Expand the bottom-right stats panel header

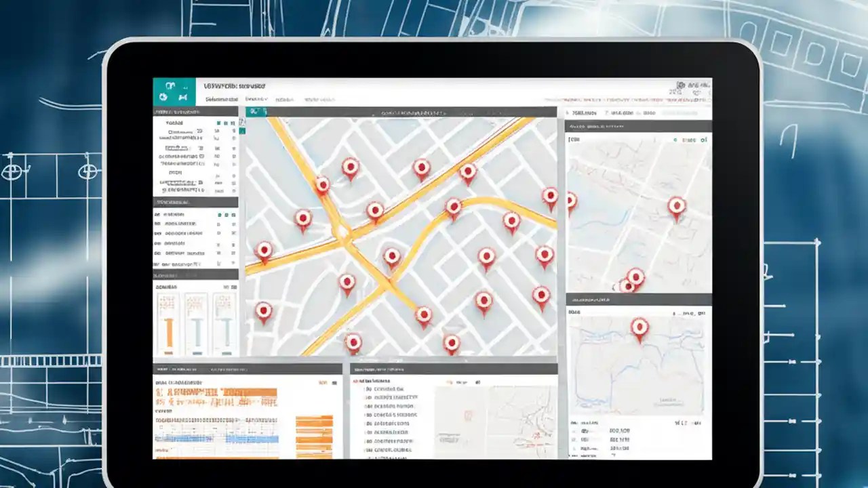637,300
